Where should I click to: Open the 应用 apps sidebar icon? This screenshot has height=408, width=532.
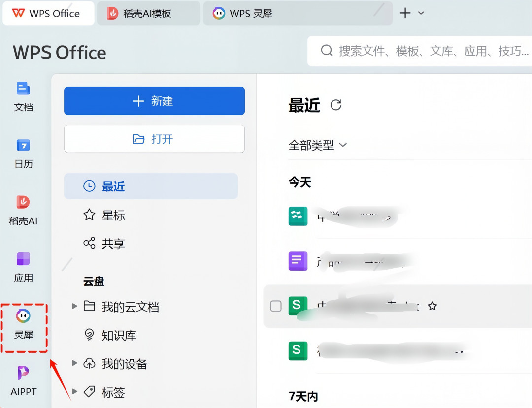click(23, 267)
